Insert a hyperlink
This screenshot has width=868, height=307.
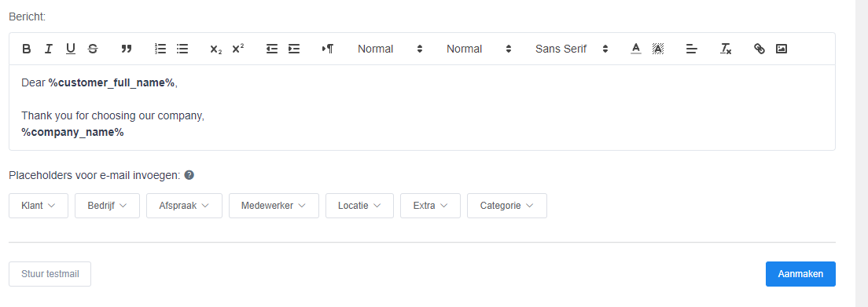point(759,49)
